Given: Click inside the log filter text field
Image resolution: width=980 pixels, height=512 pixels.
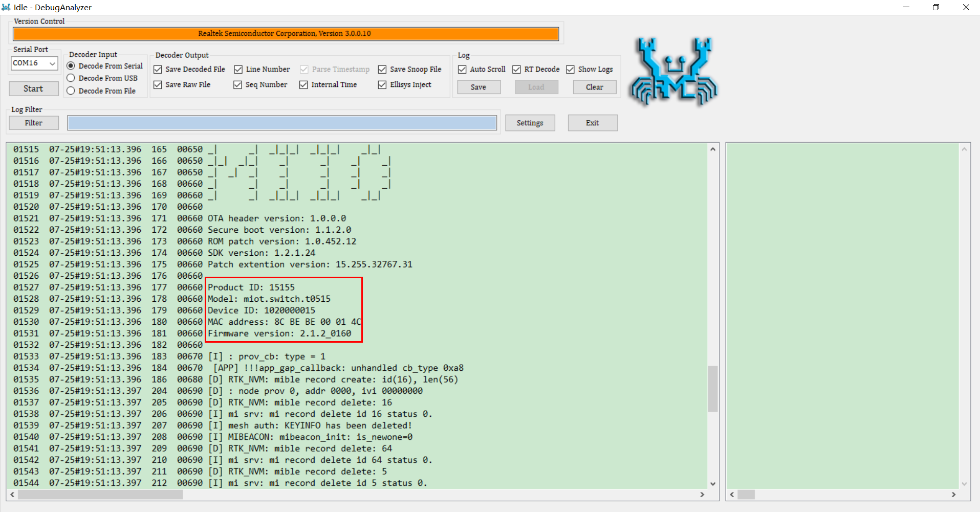Looking at the screenshot, I should (281, 123).
